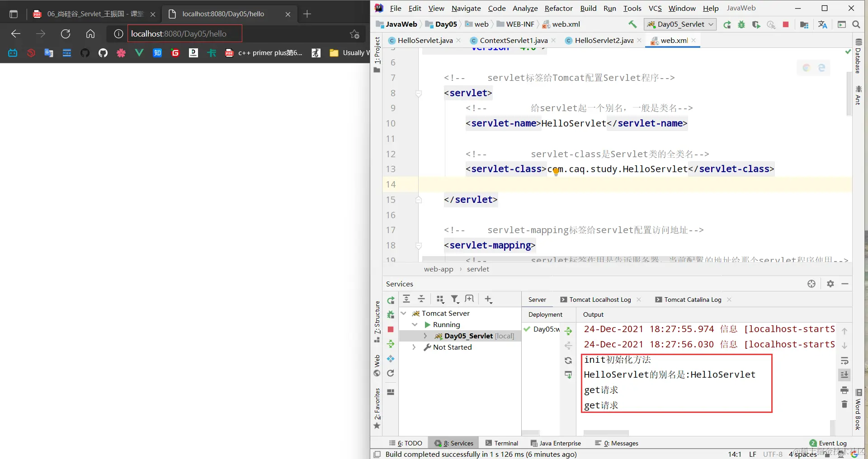The height and width of the screenshot is (459, 868).
Task: Run with Coverage from the main toolbar
Action: [756, 24]
